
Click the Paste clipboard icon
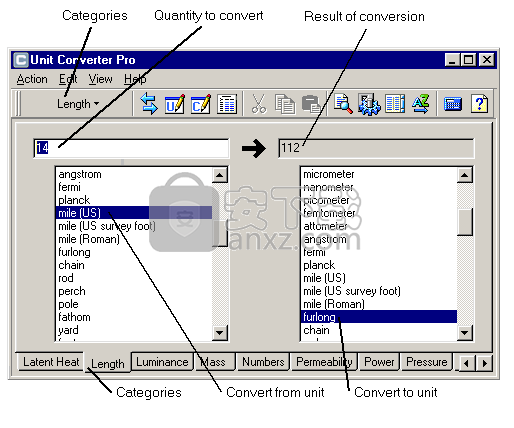311,104
